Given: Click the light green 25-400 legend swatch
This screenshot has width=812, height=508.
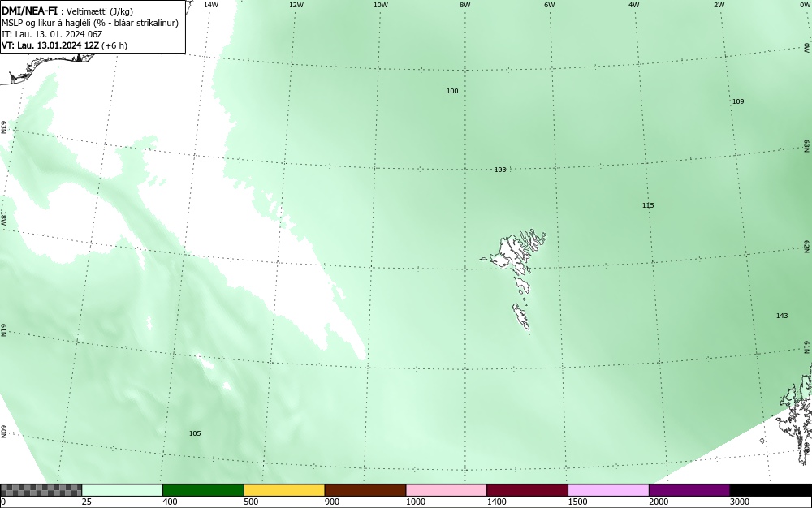Looking at the screenshot, I should click(123, 490).
